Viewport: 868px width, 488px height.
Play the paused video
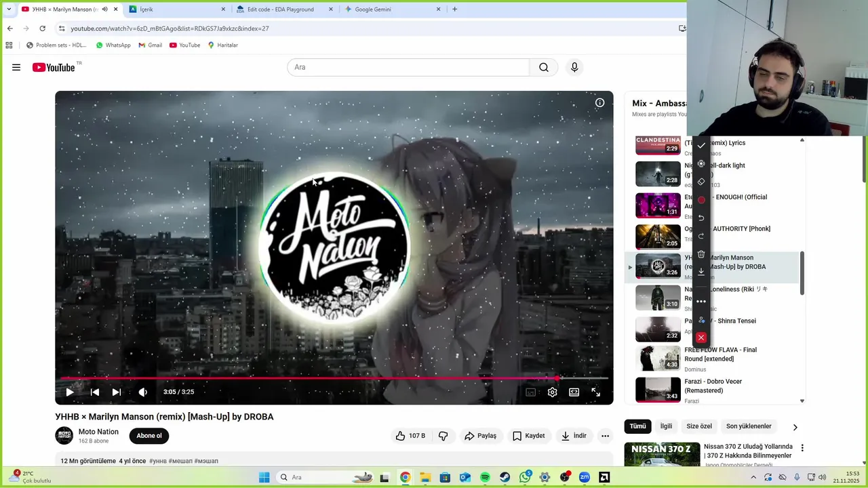[70, 392]
